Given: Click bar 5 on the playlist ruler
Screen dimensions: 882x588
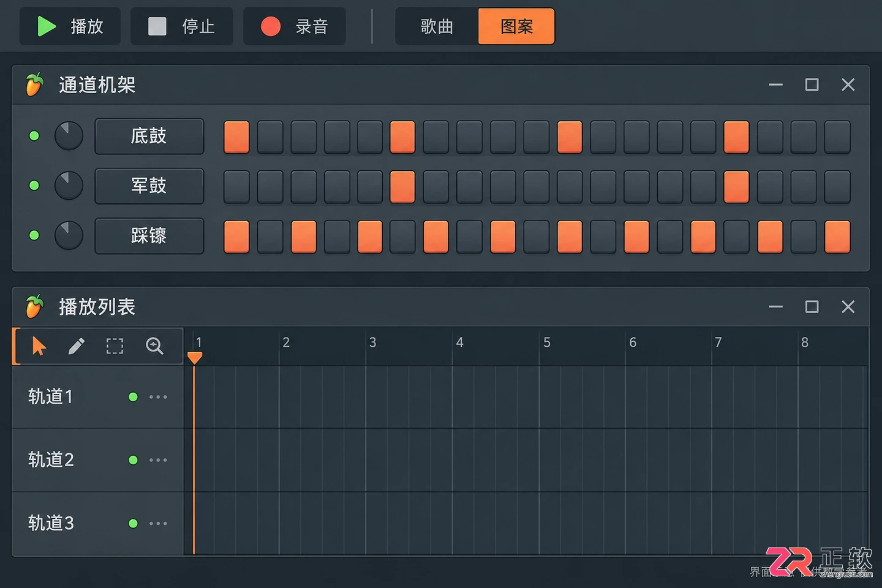Looking at the screenshot, I should 547,342.
